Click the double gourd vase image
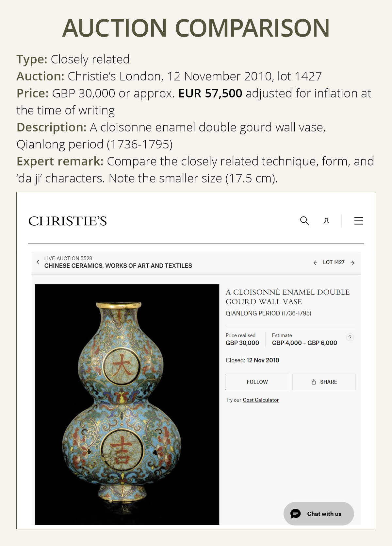This screenshot has height=546, width=392. click(127, 404)
